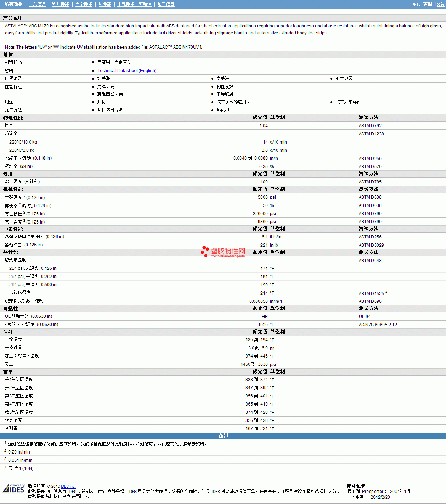Click the Powered by IDES logo

(14, 488)
